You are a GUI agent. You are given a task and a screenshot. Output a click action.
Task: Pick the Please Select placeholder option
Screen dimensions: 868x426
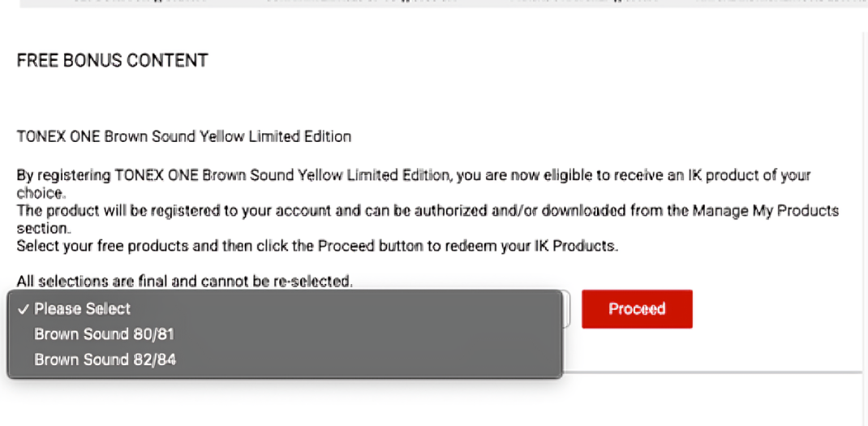[x=82, y=309]
